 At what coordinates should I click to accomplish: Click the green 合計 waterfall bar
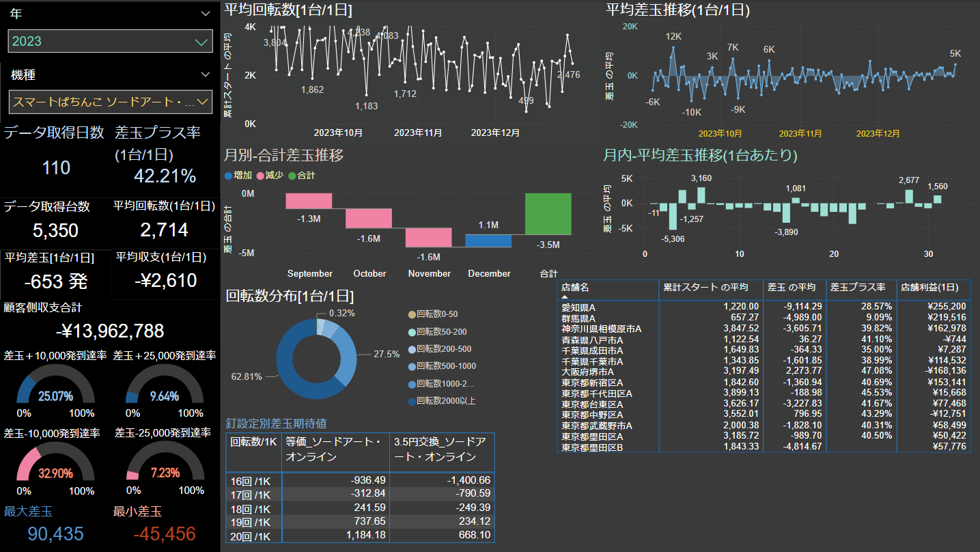click(x=548, y=214)
